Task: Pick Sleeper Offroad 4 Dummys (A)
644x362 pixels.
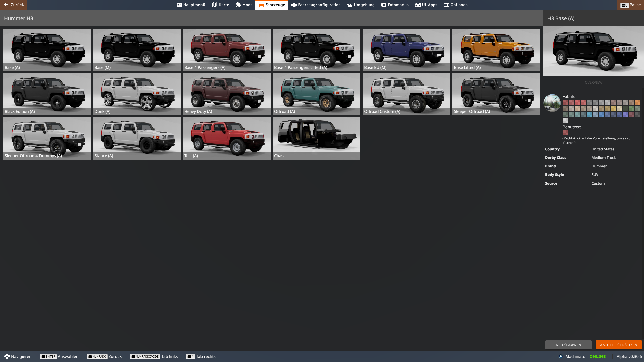Action: (x=47, y=139)
